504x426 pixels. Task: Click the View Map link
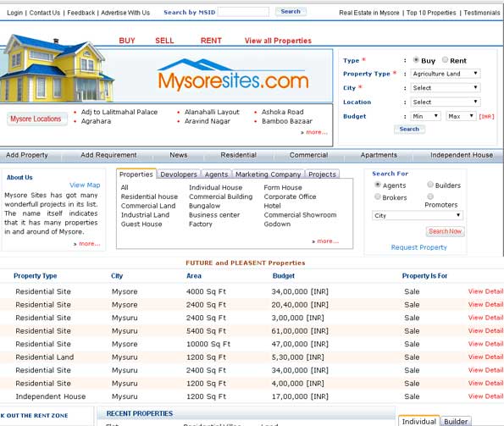click(85, 185)
